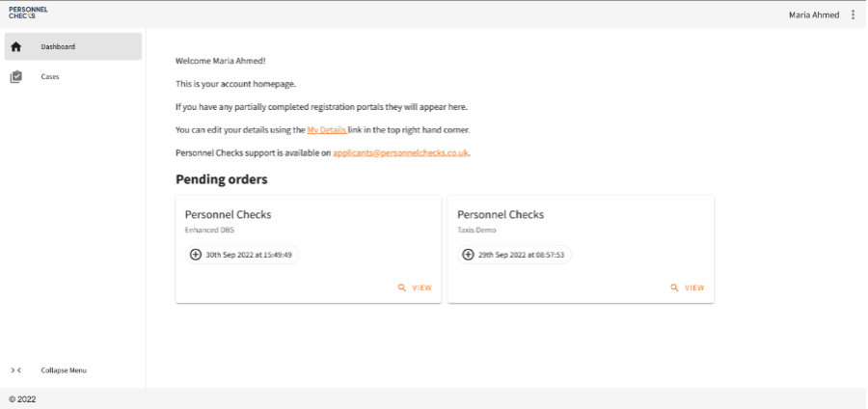The height and width of the screenshot is (409, 868).
Task: Click the Enhanced DBS order card title
Action: [228, 214]
